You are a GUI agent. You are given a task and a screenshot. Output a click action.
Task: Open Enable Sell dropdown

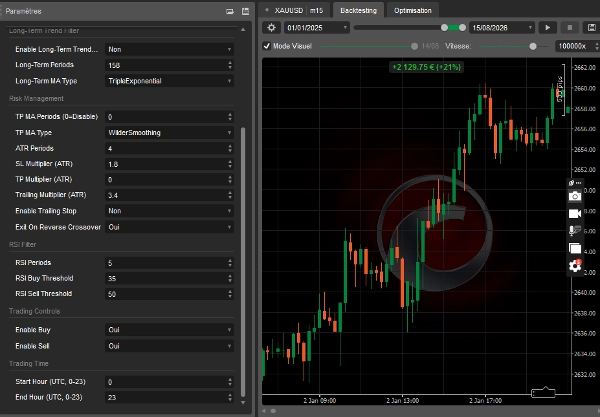point(169,346)
